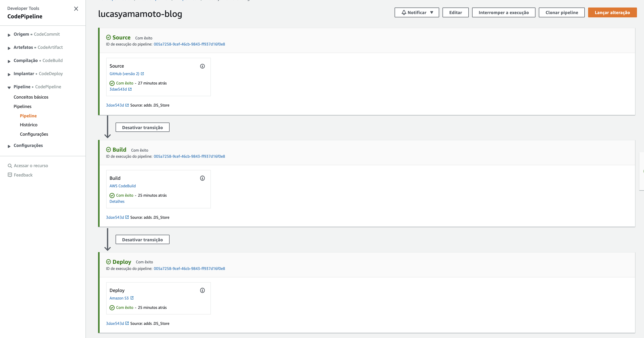Click the Clonar pipeline button

click(562, 12)
